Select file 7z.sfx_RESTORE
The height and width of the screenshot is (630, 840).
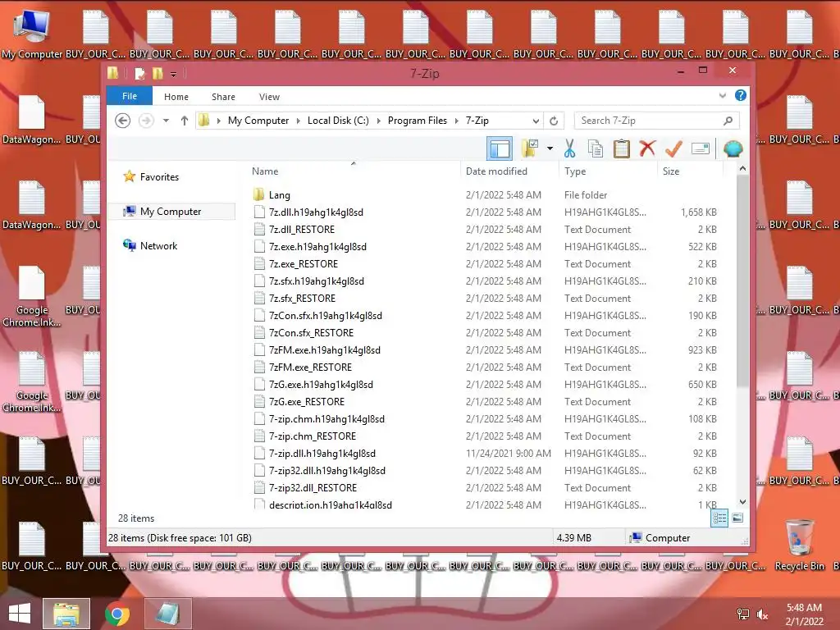(x=302, y=299)
